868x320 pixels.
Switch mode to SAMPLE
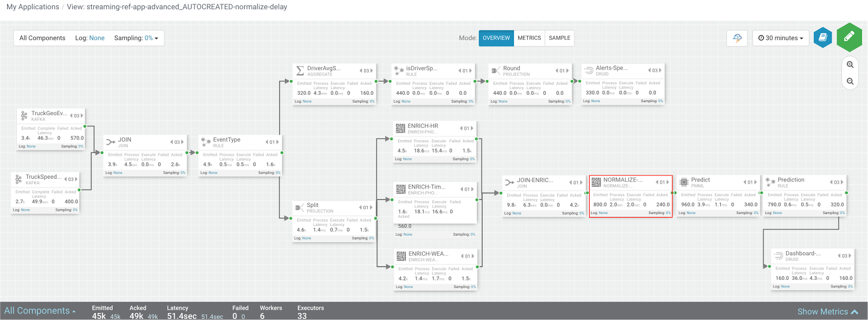pyautogui.click(x=559, y=38)
